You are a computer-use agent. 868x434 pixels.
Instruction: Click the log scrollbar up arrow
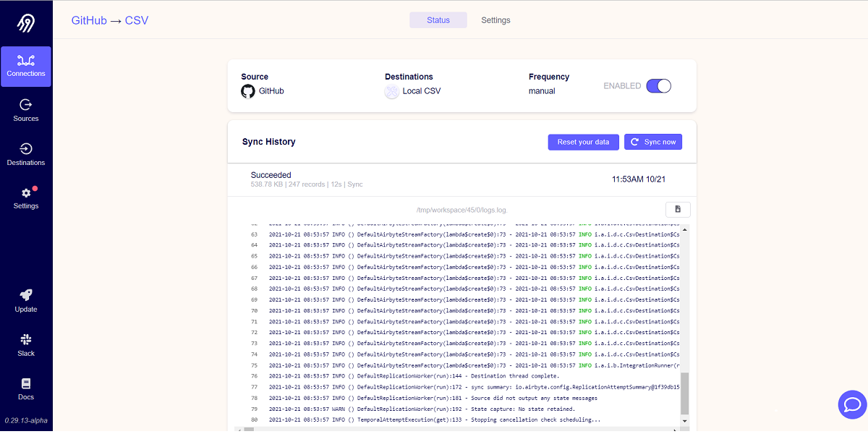click(685, 229)
